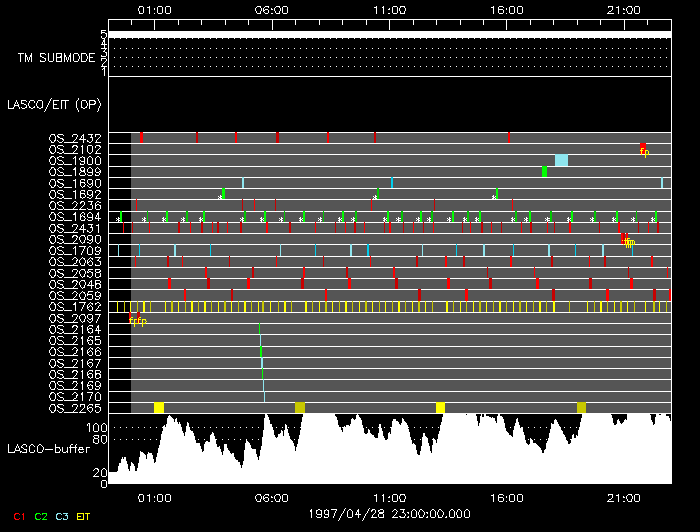Select the yellow OS_2265 block near 13:00
This screenshot has height=532, width=700.
pyautogui.click(x=440, y=407)
